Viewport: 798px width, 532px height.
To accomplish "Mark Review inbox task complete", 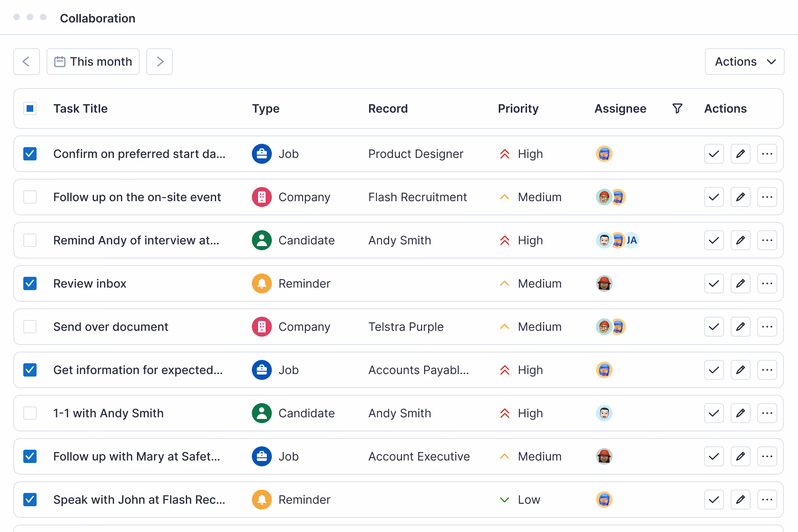I will click(x=714, y=283).
